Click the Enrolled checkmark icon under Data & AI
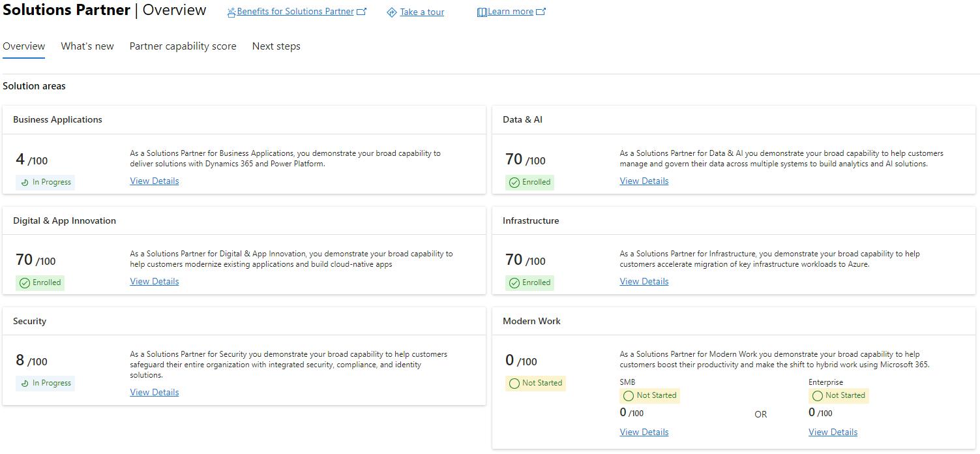The height and width of the screenshot is (454, 980). (514, 183)
